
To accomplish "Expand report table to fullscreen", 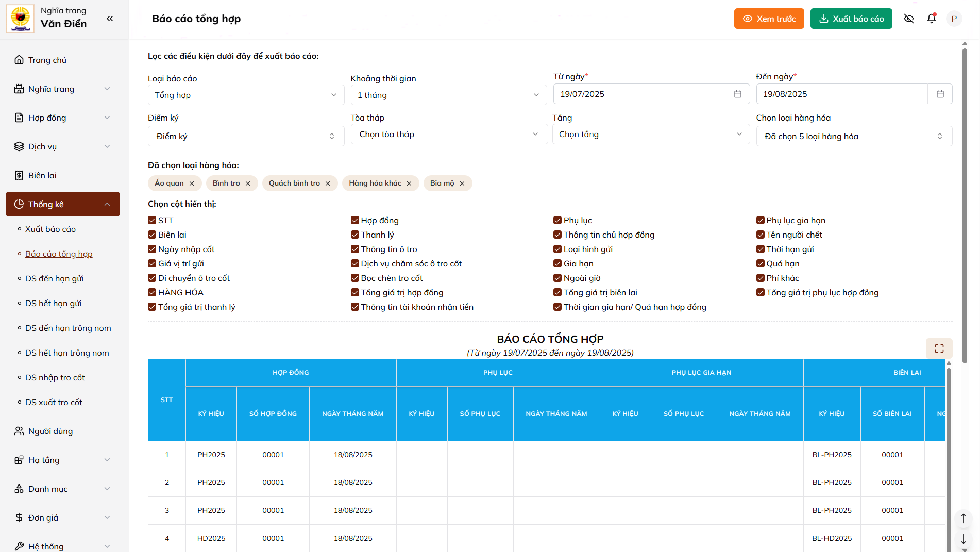I will [x=939, y=348].
